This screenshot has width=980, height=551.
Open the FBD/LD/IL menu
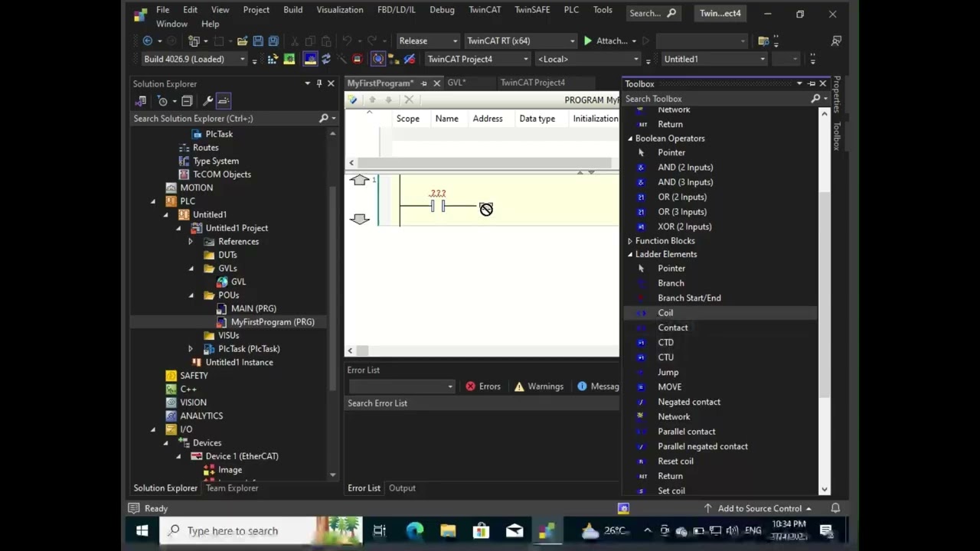[397, 10]
